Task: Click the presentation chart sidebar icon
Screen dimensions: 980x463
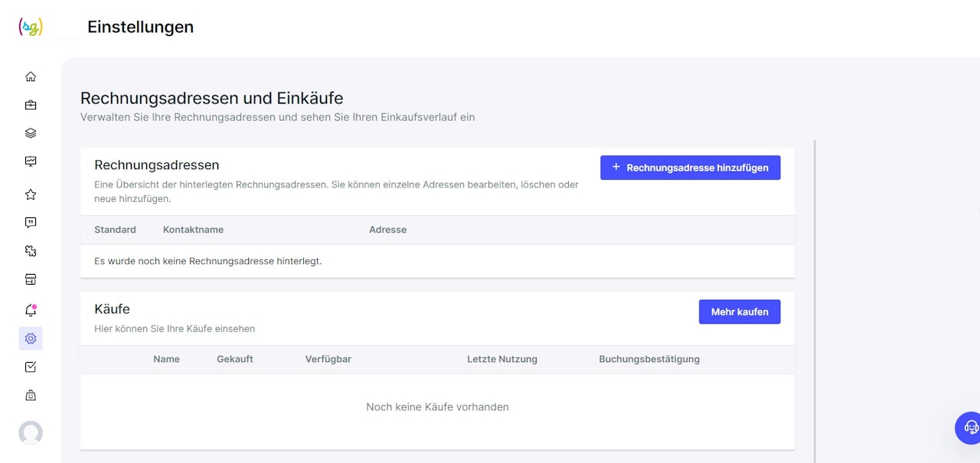Action: point(31,161)
